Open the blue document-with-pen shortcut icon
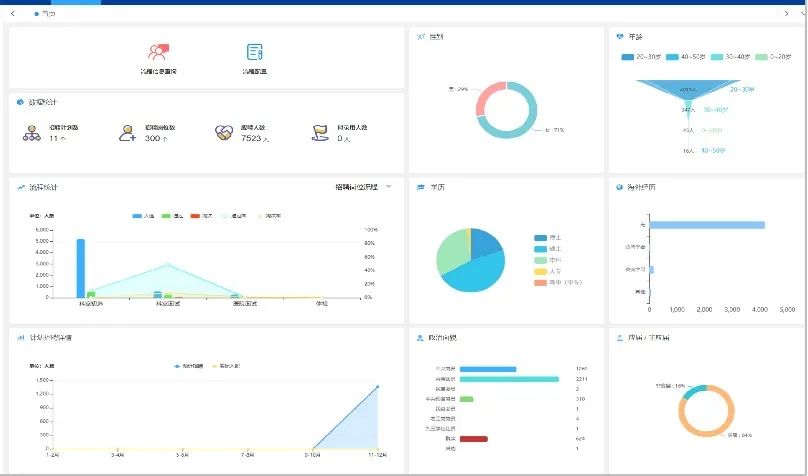This screenshot has width=808, height=476. pyautogui.click(x=254, y=52)
